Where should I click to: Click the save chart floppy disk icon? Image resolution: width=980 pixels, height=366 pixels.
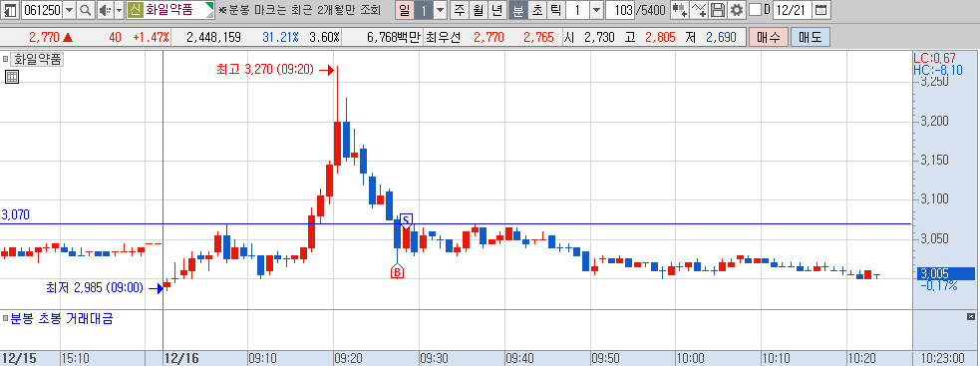tap(718, 10)
